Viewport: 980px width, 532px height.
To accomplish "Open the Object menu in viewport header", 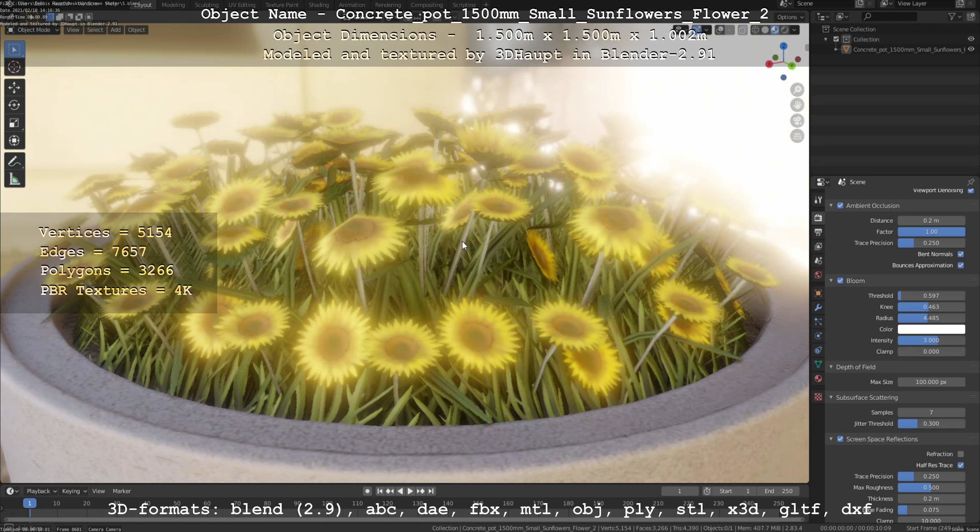I will point(137,30).
